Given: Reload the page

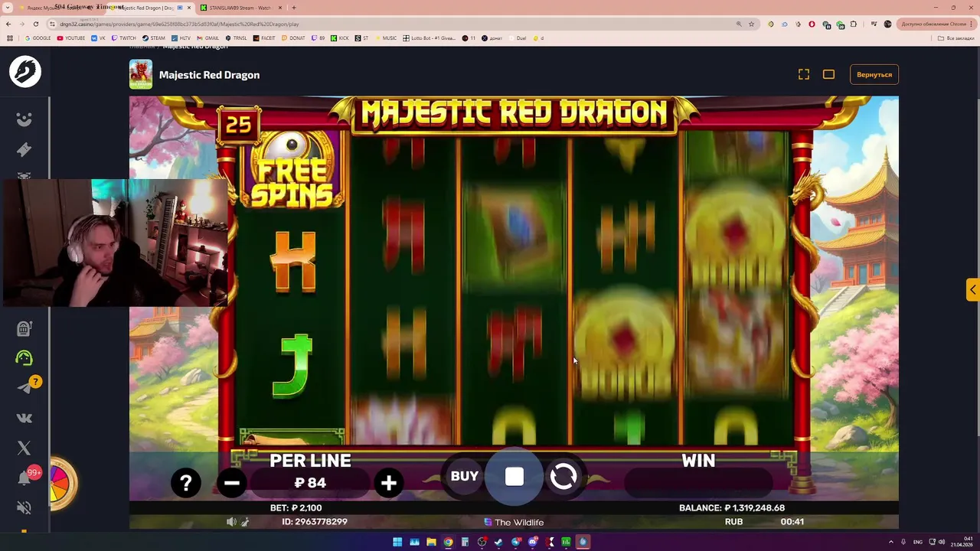Looking at the screenshot, I should point(35,24).
